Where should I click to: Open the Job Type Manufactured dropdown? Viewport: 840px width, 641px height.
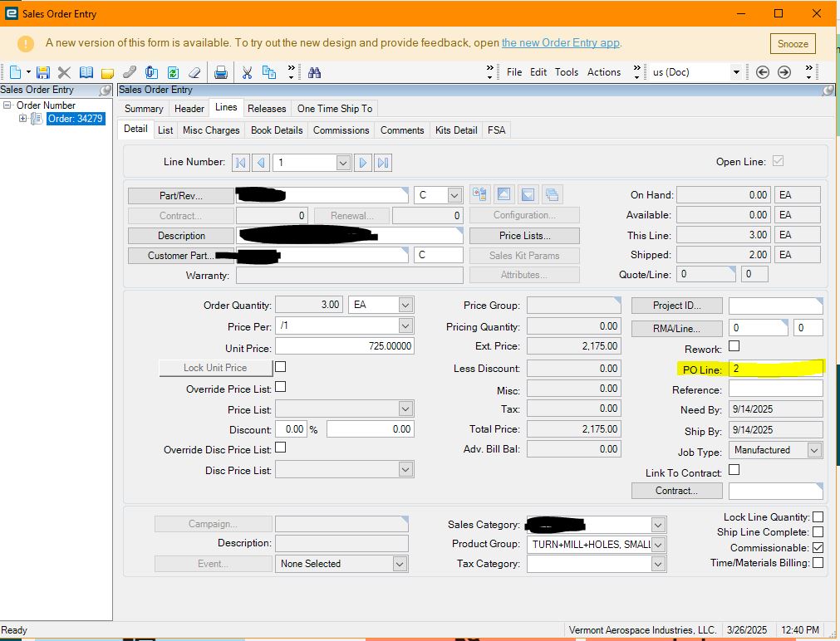(x=814, y=450)
